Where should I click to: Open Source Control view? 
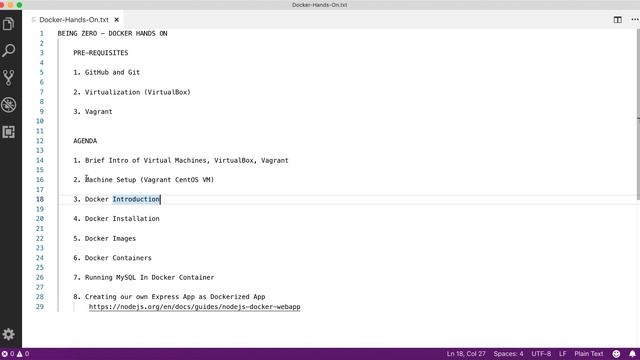click(9, 78)
